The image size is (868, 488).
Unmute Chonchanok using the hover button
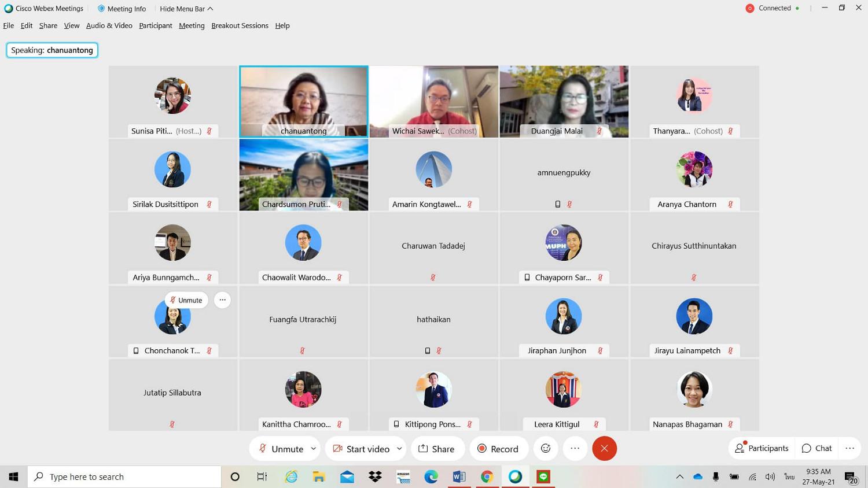point(186,300)
